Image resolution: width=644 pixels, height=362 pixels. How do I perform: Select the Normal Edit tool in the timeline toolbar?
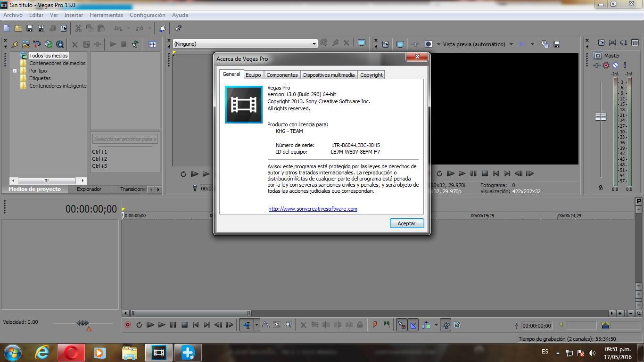tap(247, 325)
